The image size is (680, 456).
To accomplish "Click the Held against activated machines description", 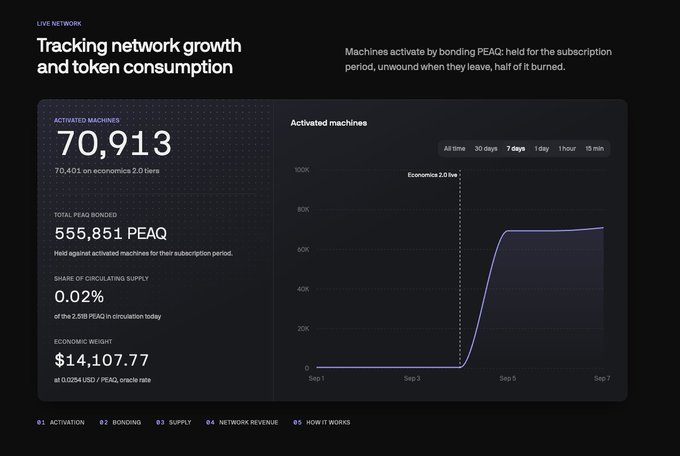I will click(143, 253).
